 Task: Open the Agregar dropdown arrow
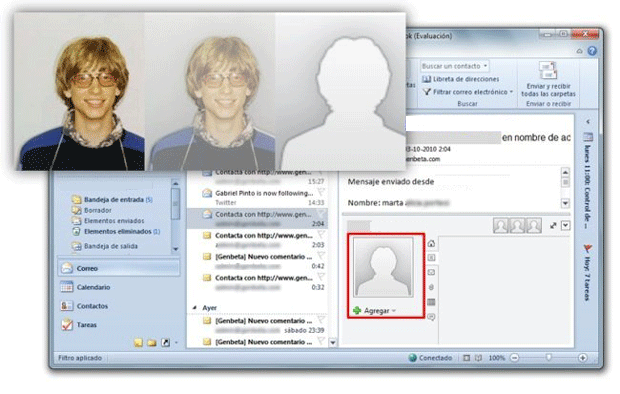click(394, 311)
